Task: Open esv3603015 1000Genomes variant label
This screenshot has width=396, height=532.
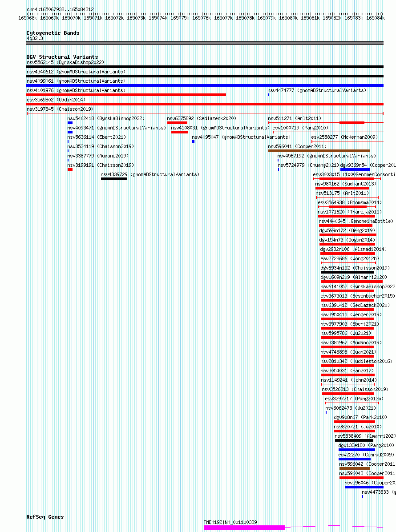Action: (x=354, y=174)
